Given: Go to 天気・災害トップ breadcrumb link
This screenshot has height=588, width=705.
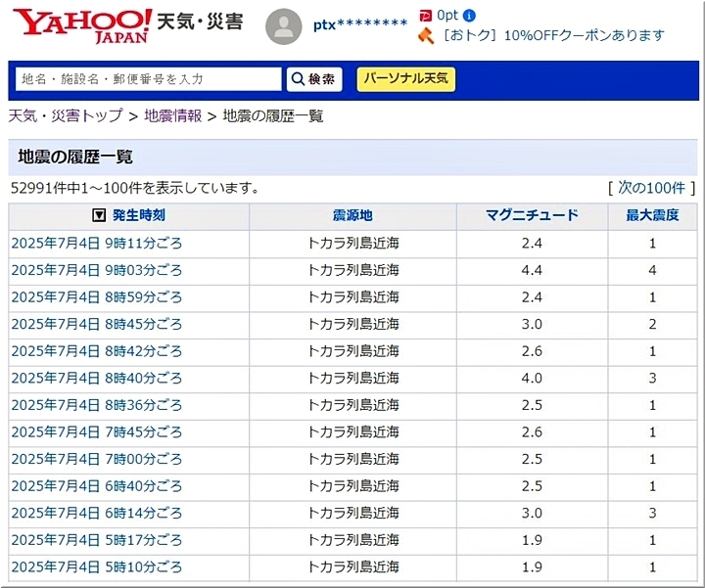Looking at the screenshot, I should tap(66, 115).
